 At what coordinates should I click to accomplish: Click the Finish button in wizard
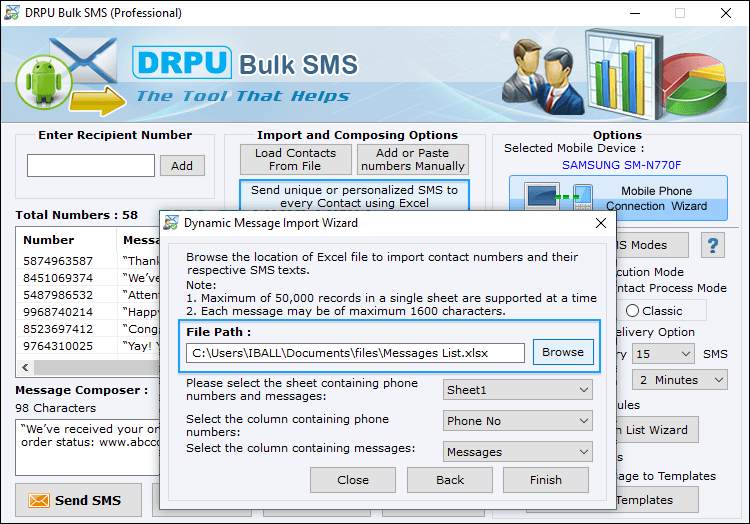point(546,480)
